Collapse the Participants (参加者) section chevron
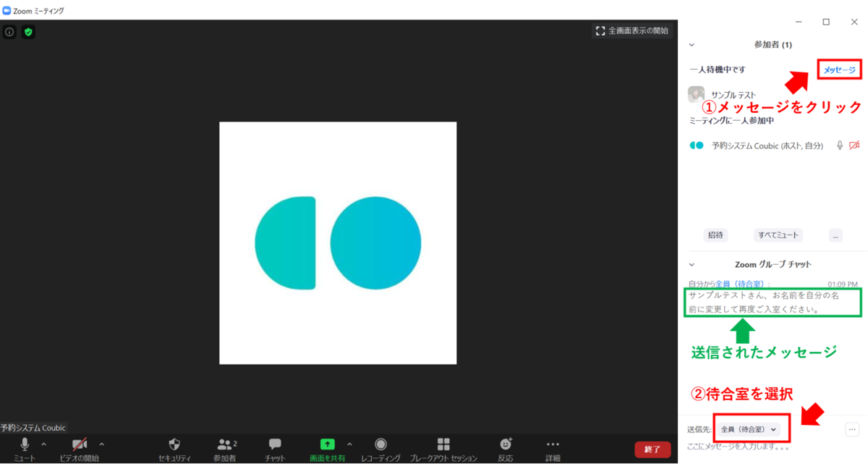 pos(692,45)
